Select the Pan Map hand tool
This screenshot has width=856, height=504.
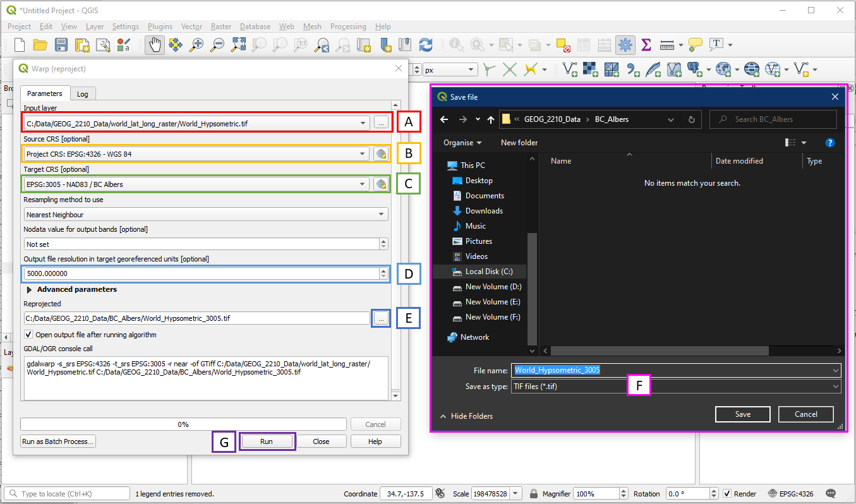click(x=155, y=45)
